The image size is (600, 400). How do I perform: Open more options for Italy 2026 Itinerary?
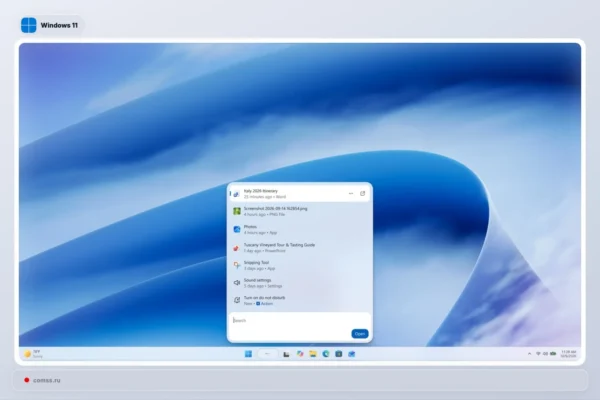pyautogui.click(x=351, y=194)
